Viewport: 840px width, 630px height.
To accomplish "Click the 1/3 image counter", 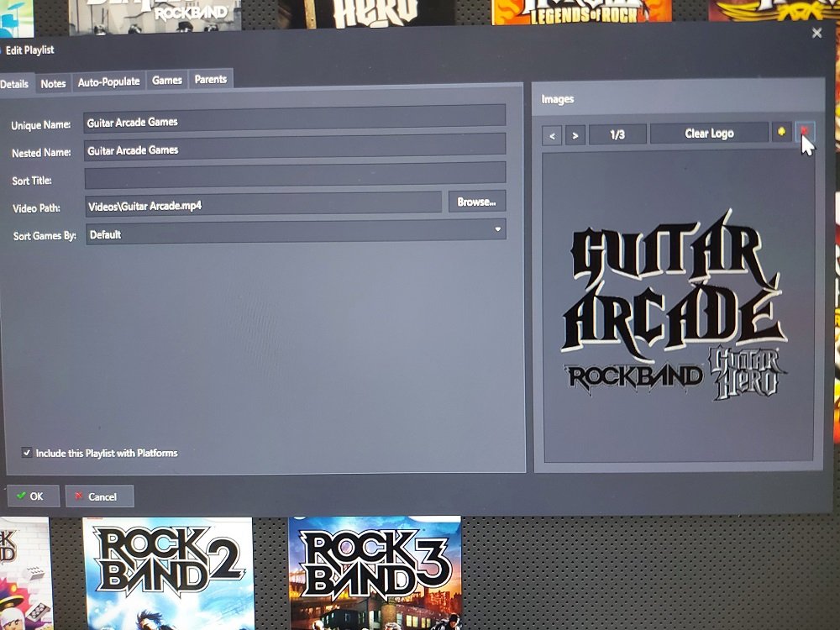I will (x=617, y=134).
